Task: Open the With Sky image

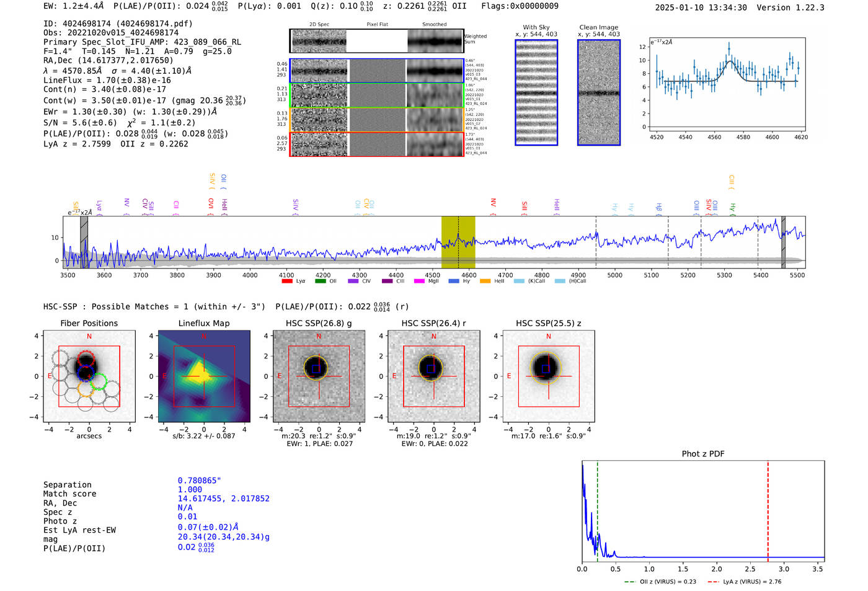Action: [x=536, y=92]
